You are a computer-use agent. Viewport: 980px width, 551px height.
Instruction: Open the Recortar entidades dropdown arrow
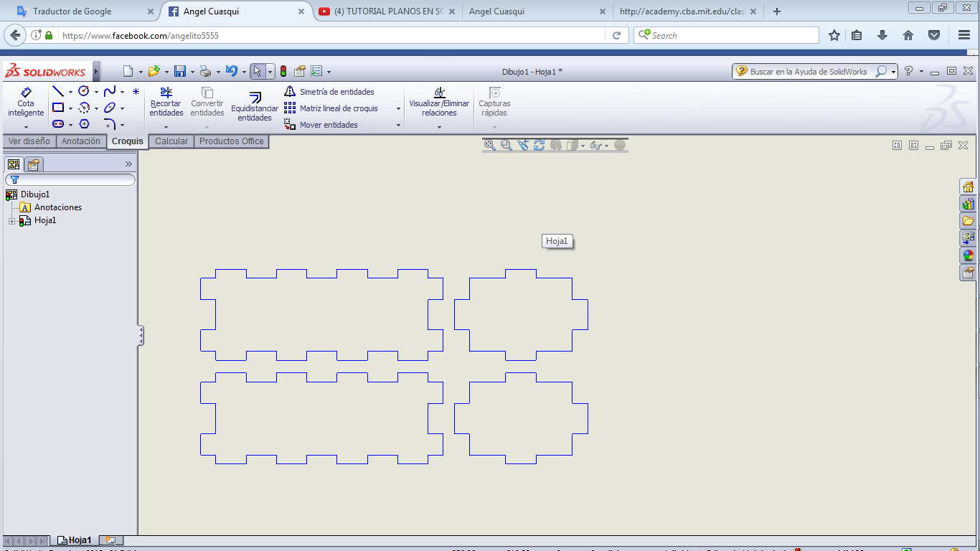coord(166,127)
